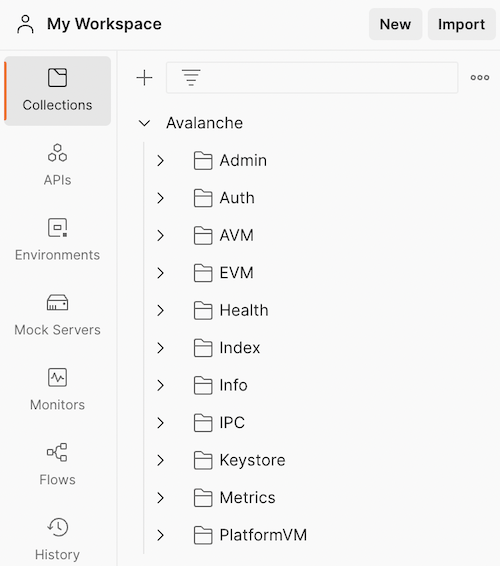Viewport: 500px width, 566px height.
Task: Open the Collections sidebar tab
Action: pos(57,91)
